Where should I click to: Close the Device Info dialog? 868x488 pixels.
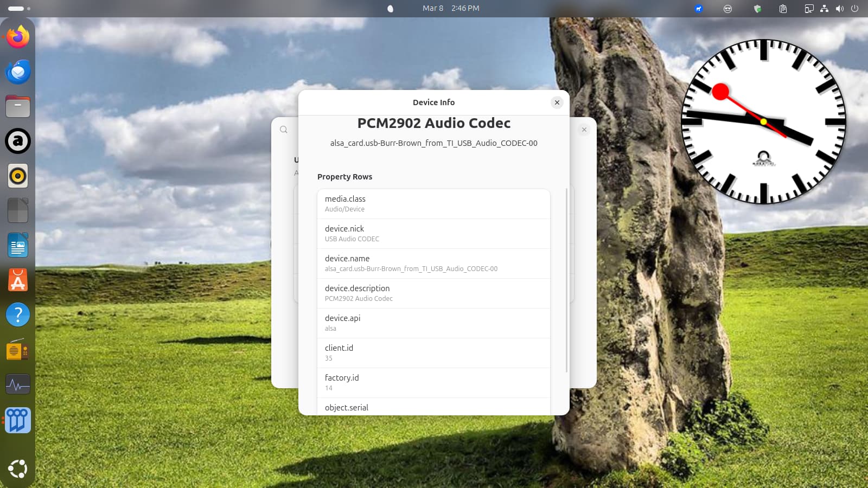point(557,102)
